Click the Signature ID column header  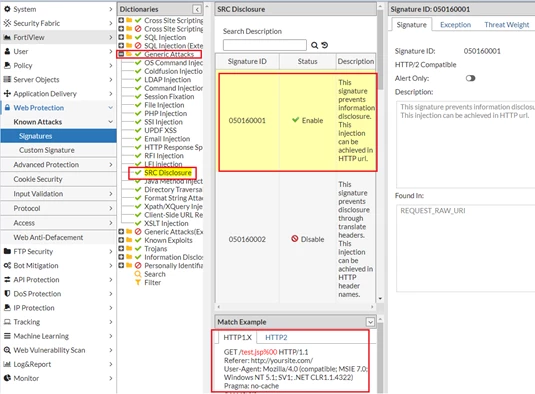[247, 61]
